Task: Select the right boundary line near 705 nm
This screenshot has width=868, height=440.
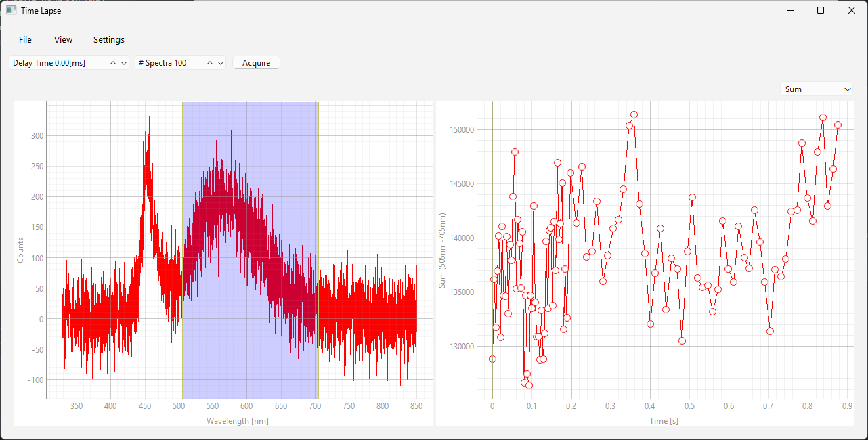Action: pyautogui.click(x=318, y=203)
